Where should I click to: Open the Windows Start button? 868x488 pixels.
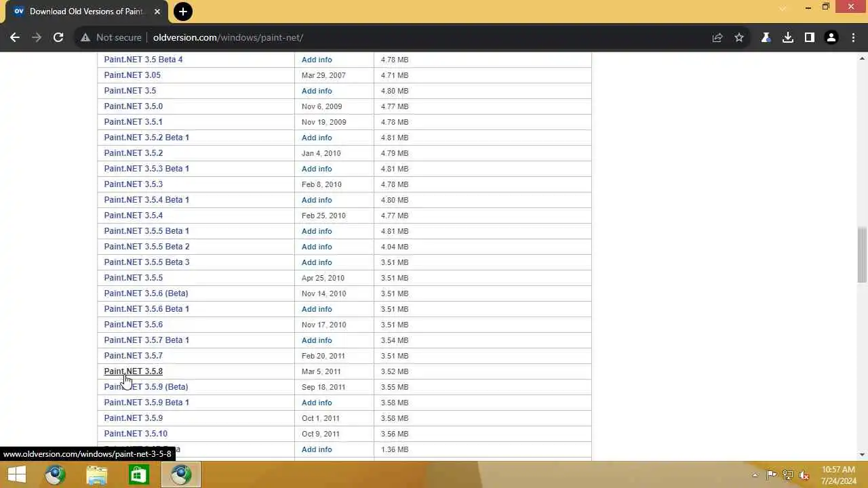coord(16,474)
